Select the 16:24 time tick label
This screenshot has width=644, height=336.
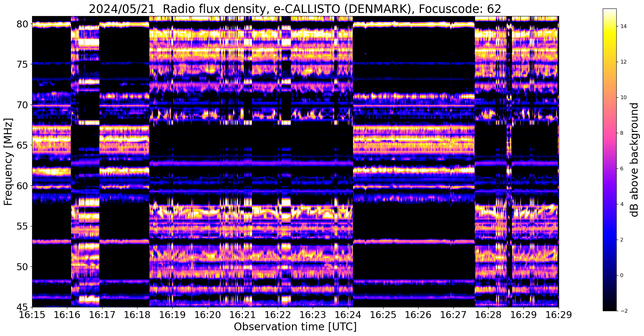pos(348,315)
